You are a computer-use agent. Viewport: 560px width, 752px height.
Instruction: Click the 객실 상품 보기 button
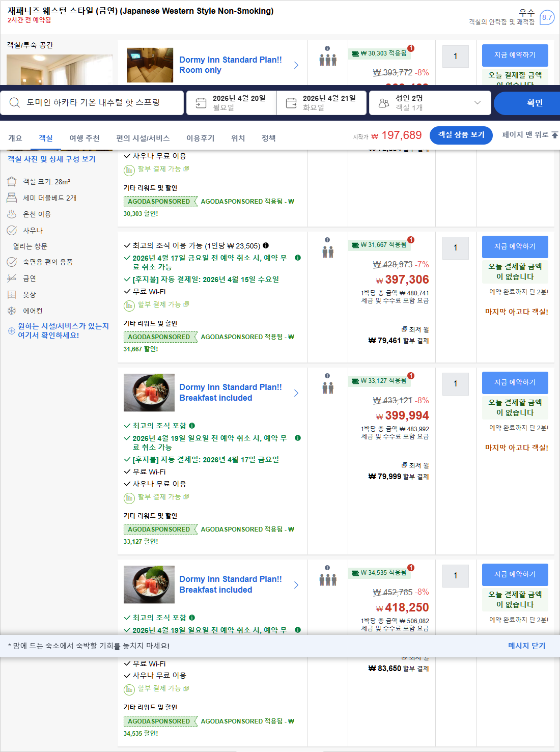click(461, 135)
